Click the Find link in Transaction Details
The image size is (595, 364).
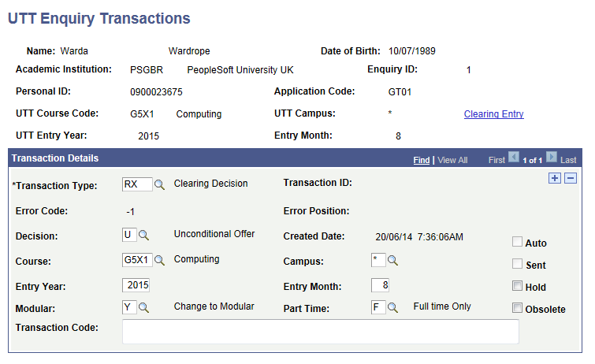[x=422, y=160]
